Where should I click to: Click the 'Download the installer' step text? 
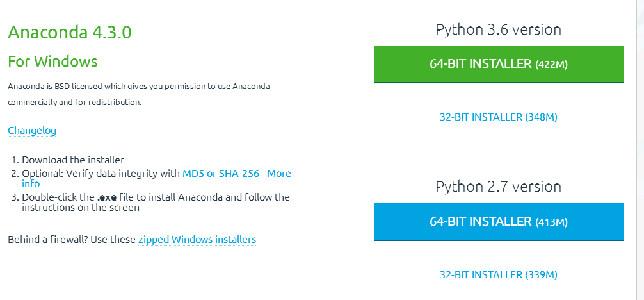(x=73, y=160)
